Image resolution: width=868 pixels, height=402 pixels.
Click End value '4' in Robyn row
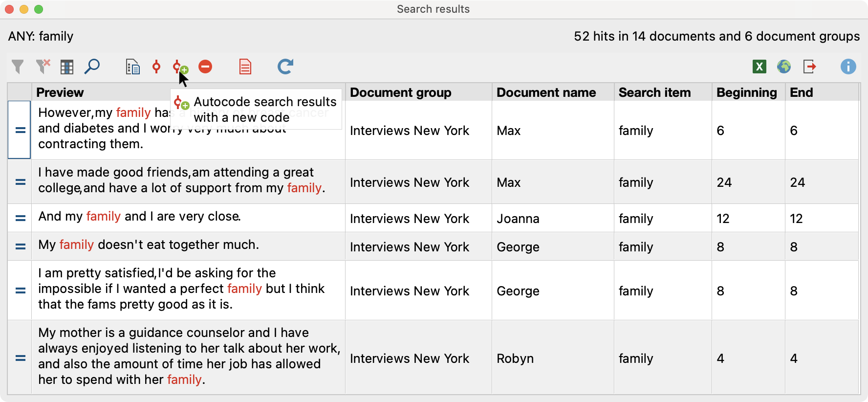point(794,358)
